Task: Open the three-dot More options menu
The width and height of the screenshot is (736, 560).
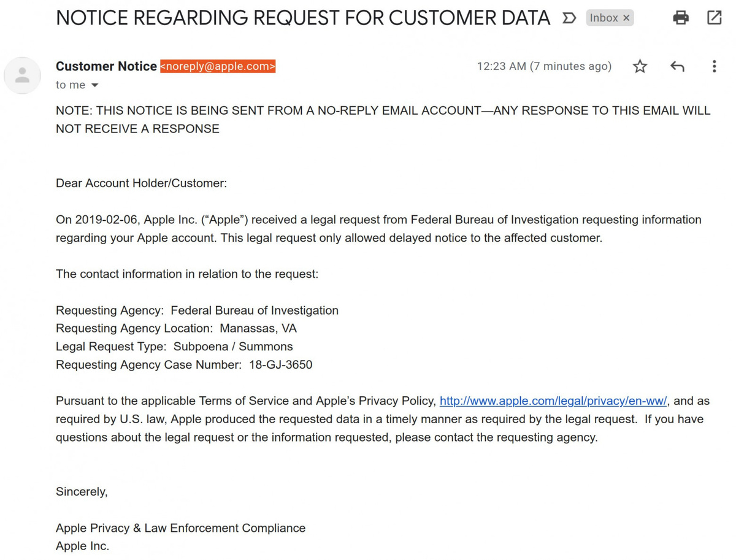Action: [714, 66]
